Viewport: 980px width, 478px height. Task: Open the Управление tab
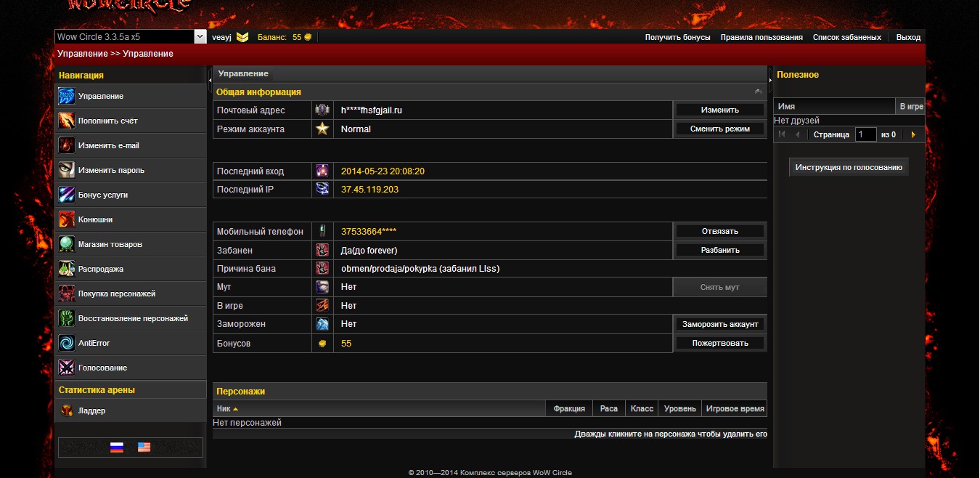243,73
